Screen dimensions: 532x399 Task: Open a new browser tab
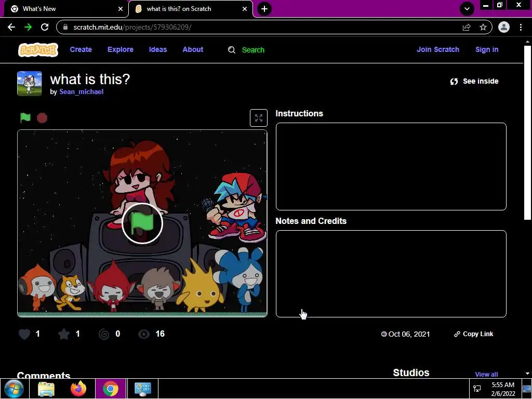pos(264,9)
